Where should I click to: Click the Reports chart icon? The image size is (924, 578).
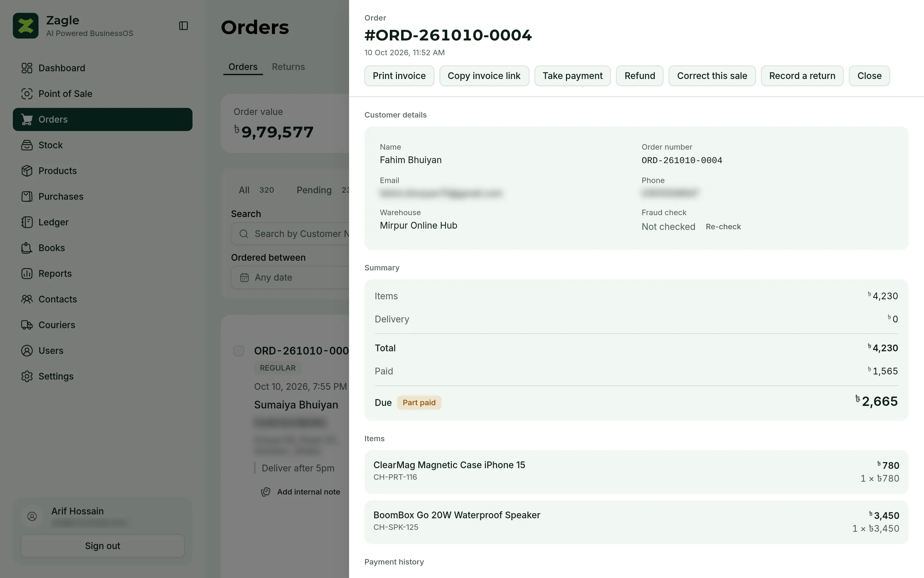pyautogui.click(x=27, y=273)
